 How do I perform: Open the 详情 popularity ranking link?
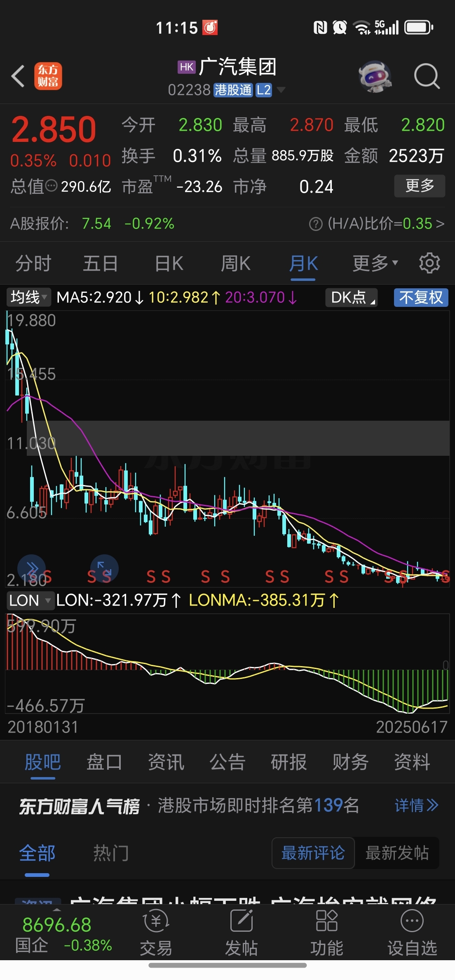[417, 805]
